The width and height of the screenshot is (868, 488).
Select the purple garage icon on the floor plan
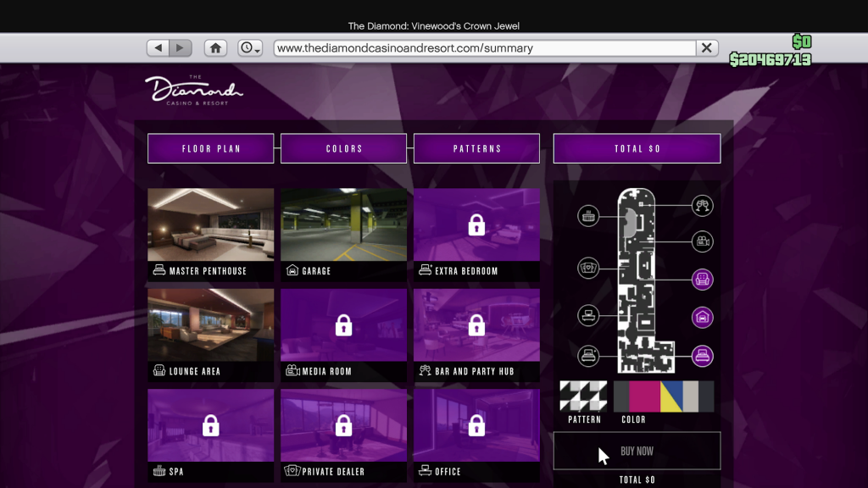coord(702,318)
